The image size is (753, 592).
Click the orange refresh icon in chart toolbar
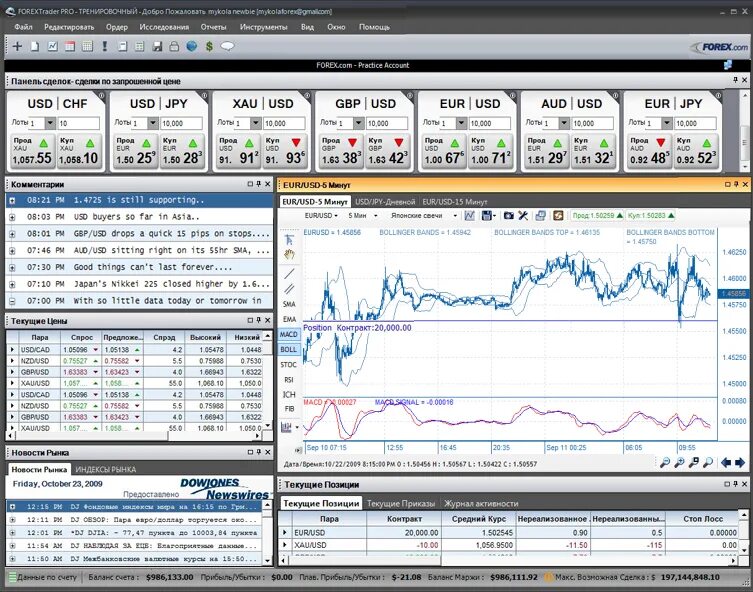pos(558,216)
